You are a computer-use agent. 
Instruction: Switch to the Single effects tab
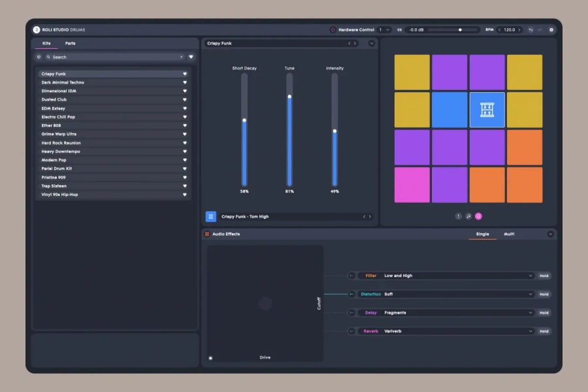483,234
